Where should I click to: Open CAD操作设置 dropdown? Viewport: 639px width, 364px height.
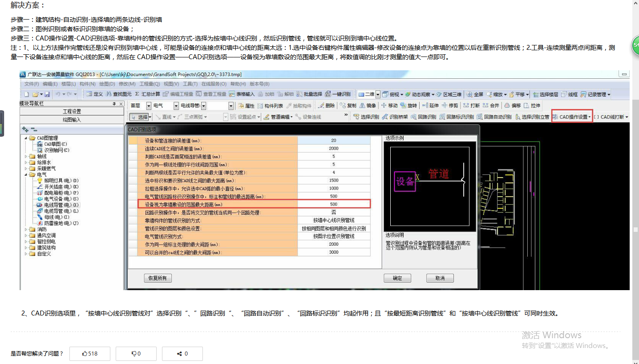[x=572, y=117]
